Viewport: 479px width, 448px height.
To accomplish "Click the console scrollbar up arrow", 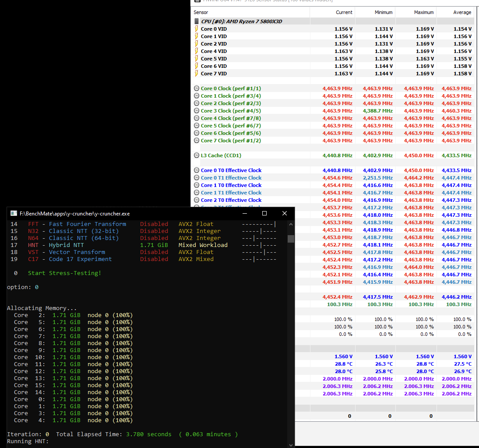I will click(x=291, y=224).
